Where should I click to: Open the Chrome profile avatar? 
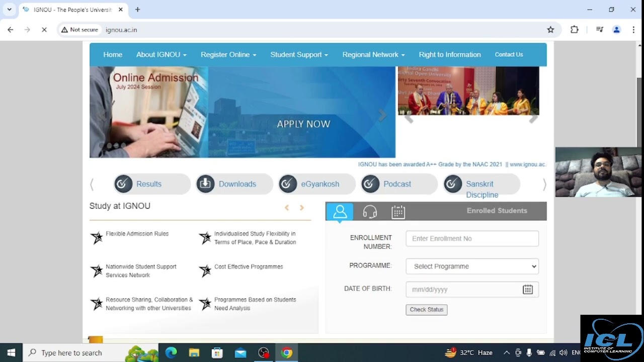[x=616, y=30]
